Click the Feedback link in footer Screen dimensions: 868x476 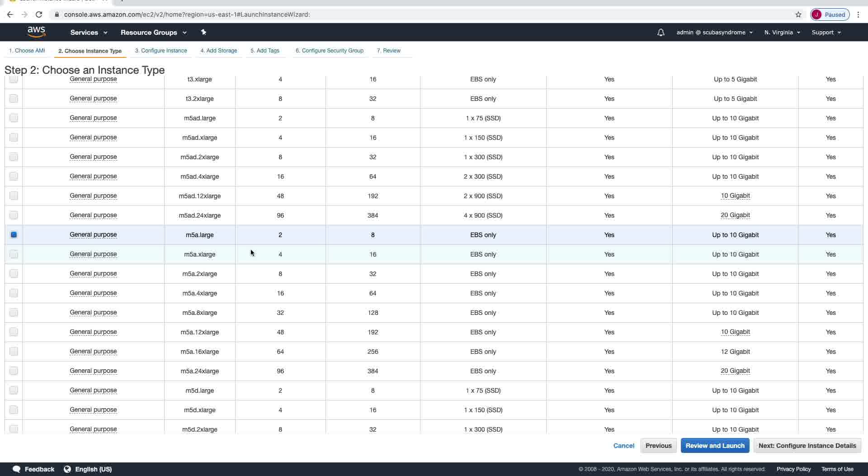[39, 469]
